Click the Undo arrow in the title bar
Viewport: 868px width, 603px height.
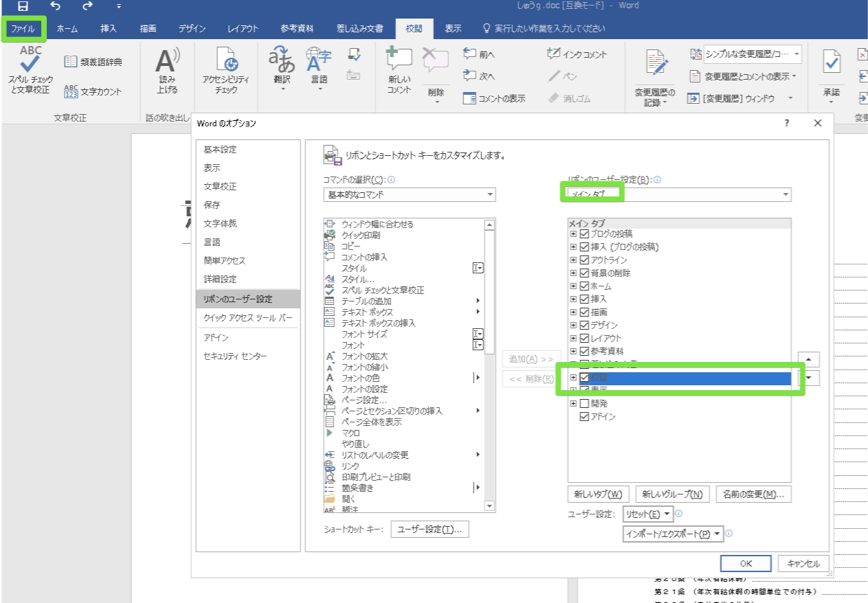pos(55,6)
